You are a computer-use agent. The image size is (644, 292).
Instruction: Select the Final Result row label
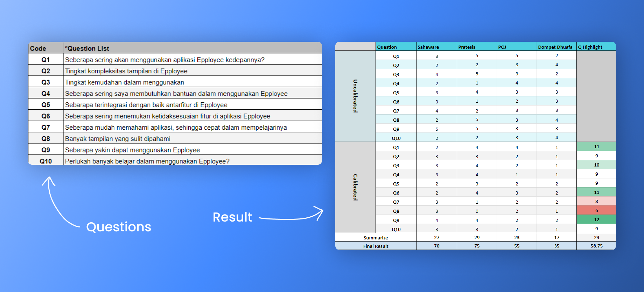coord(376,246)
